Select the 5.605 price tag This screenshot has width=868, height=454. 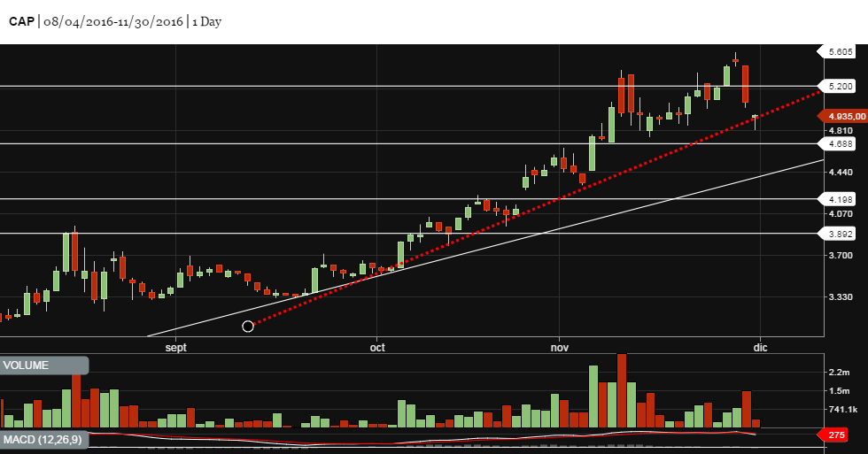point(836,52)
